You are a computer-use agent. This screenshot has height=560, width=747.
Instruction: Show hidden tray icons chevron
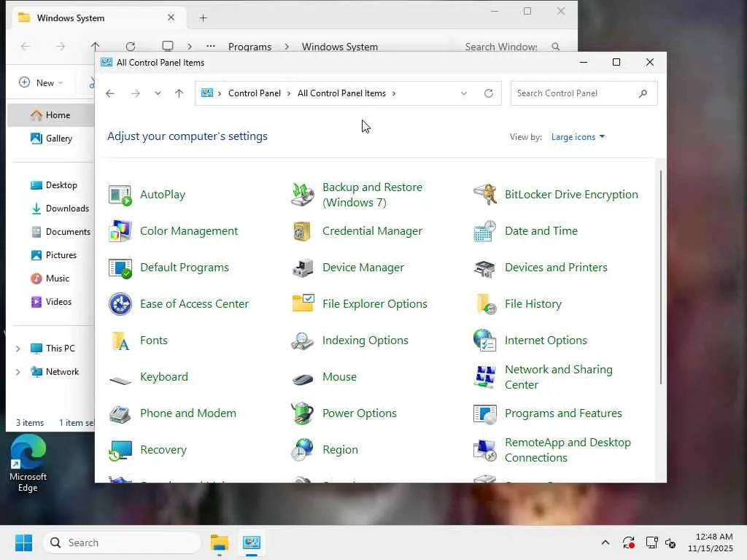tap(605, 542)
